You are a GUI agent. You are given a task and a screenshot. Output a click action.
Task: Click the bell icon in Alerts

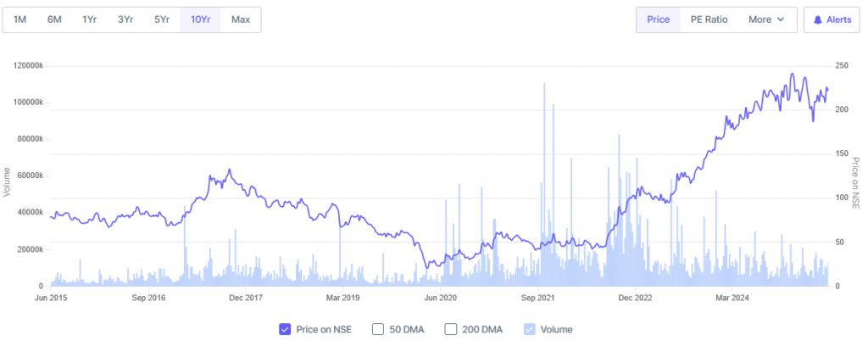(819, 20)
